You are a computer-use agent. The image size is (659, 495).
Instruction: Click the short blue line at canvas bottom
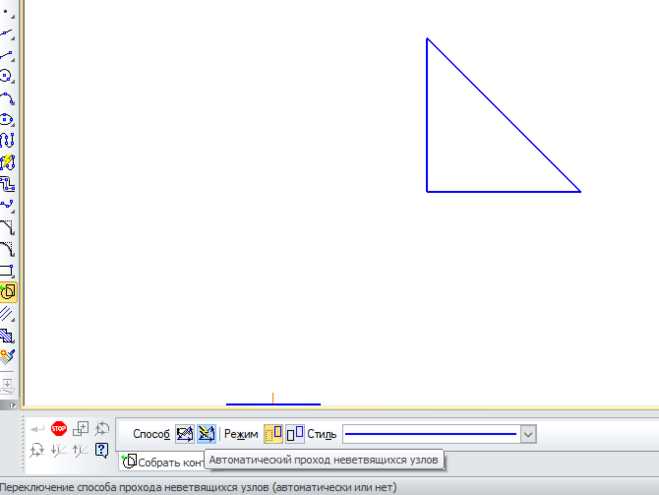(273, 404)
